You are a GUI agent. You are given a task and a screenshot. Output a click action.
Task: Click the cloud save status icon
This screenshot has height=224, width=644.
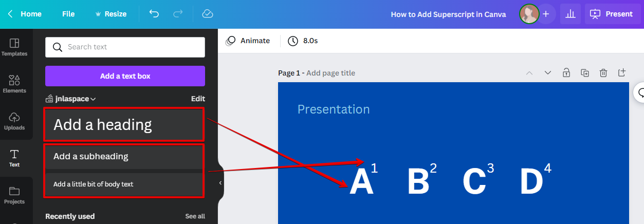click(x=208, y=14)
